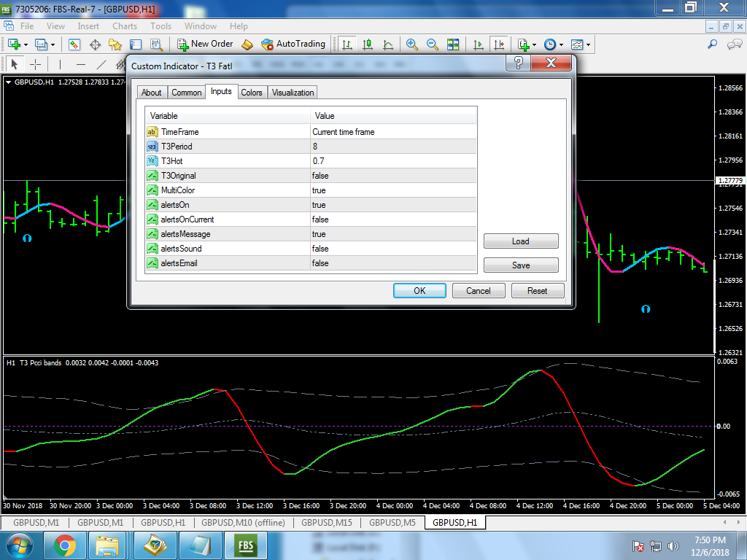Screen dimensions: 747x560
Task: Click the Reset button
Action: point(537,290)
